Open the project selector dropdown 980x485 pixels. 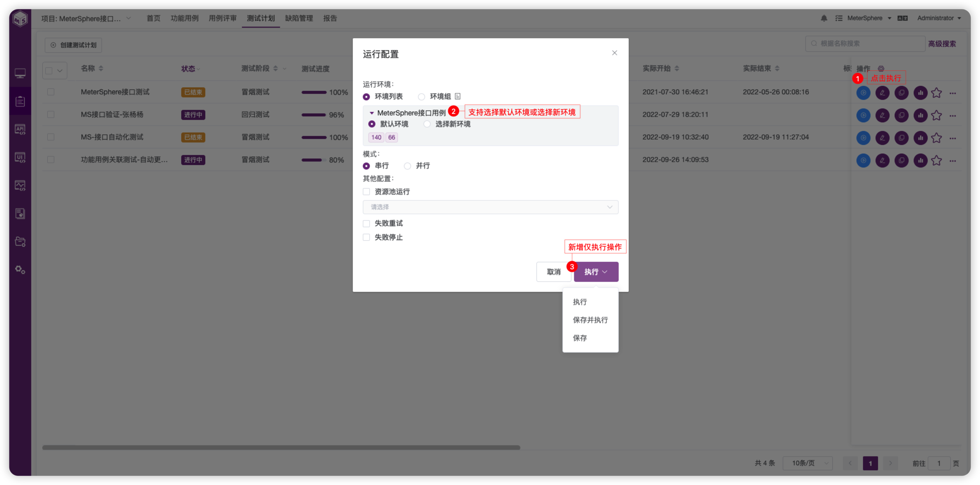pos(86,19)
